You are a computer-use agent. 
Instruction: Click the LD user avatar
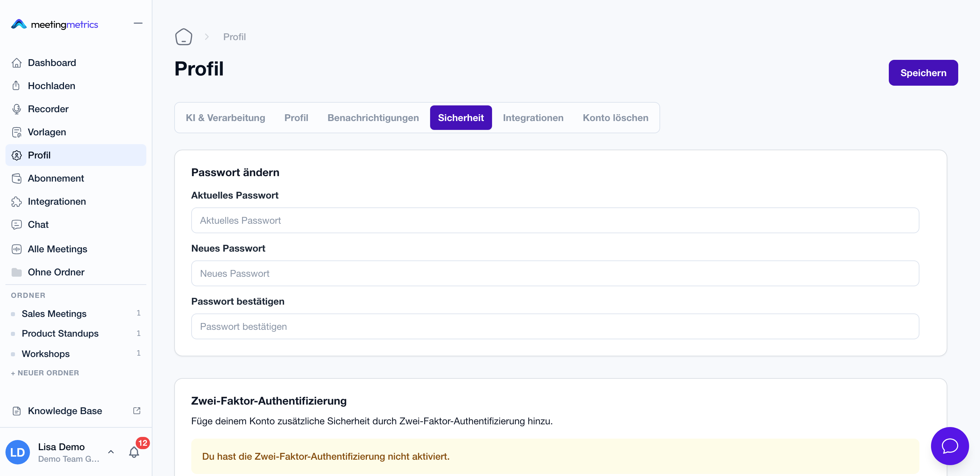(x=17, y=452)
